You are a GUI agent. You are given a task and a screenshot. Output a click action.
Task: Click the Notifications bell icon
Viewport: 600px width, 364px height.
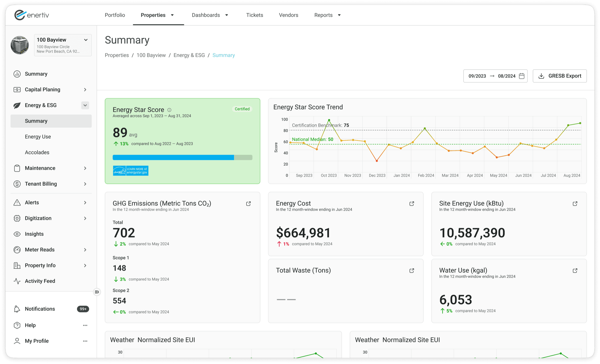point(17,309)
